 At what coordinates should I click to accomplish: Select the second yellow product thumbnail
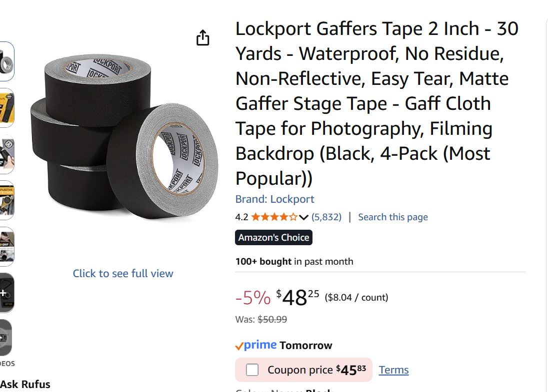pos(6,108)
